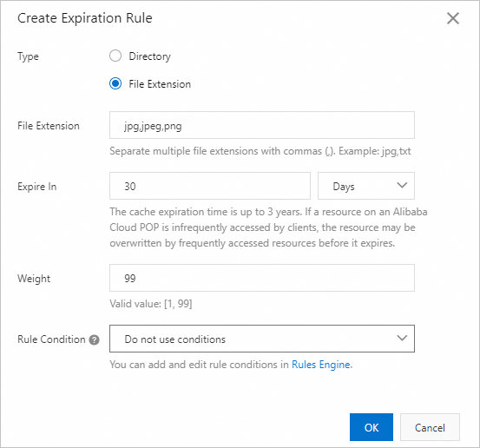Confirm with the OK button
480x448 pixels.
pyautogui.click(x=372, y=427)
